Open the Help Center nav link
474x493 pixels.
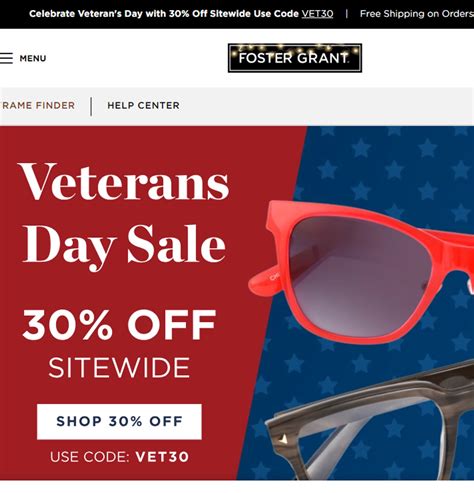click(x=143, y=105)
